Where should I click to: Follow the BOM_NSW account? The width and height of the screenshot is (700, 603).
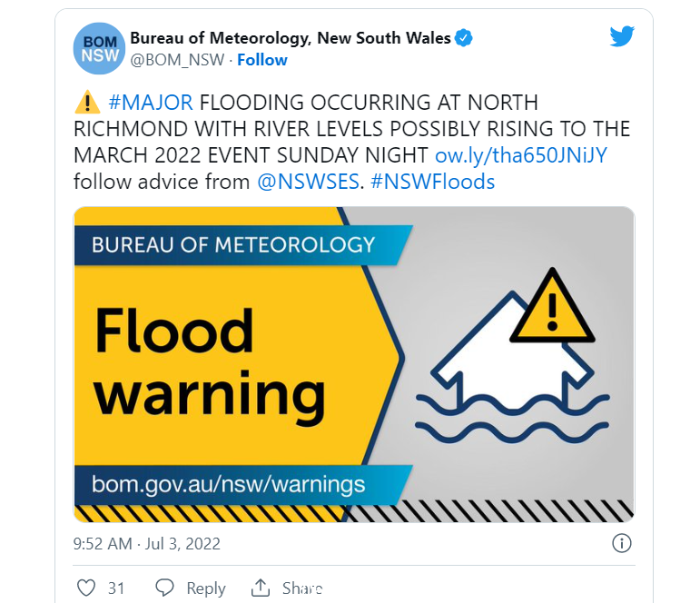point(262,60)
